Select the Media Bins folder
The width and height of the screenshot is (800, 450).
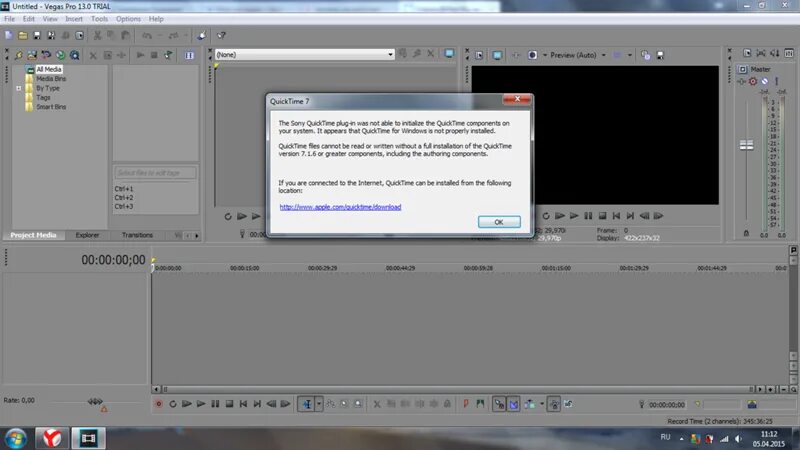[x=51, y=79]
